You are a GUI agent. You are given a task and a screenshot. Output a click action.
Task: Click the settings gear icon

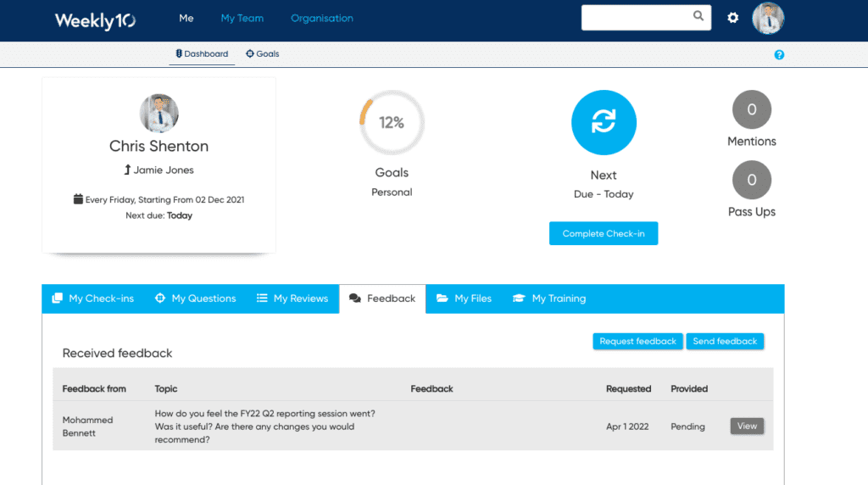tap(732, 18)
